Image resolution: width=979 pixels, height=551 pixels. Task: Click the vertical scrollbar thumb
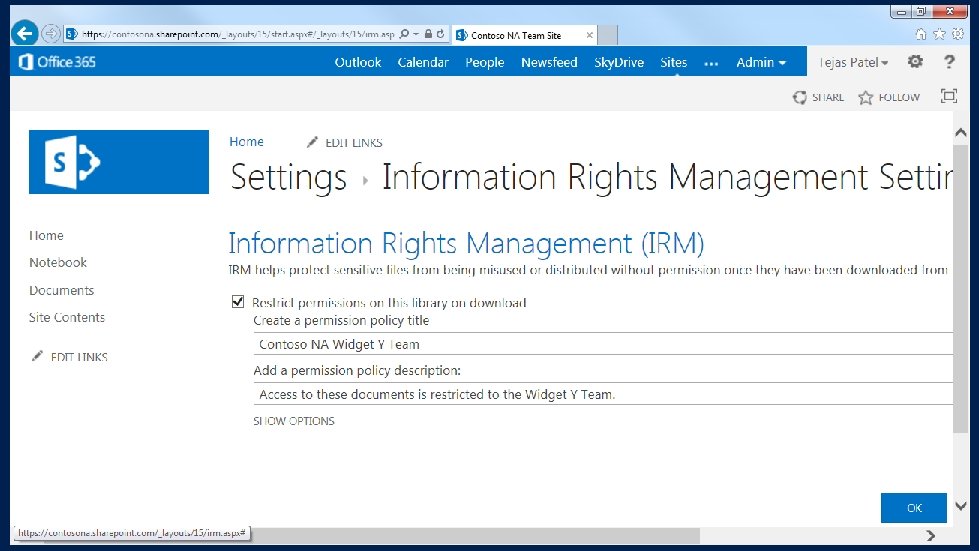pyautogui.click(x=961, y=288)
